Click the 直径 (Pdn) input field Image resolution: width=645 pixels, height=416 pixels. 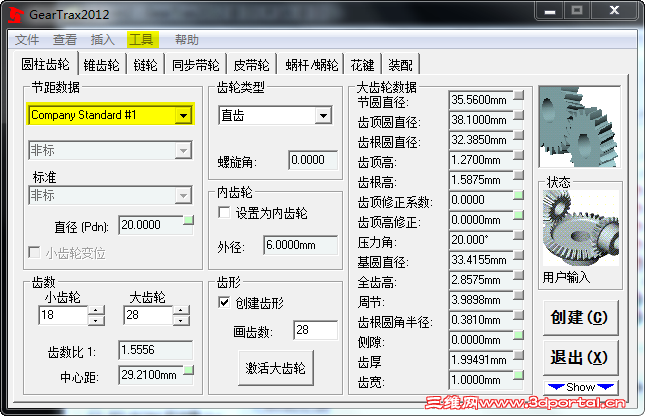151,225
